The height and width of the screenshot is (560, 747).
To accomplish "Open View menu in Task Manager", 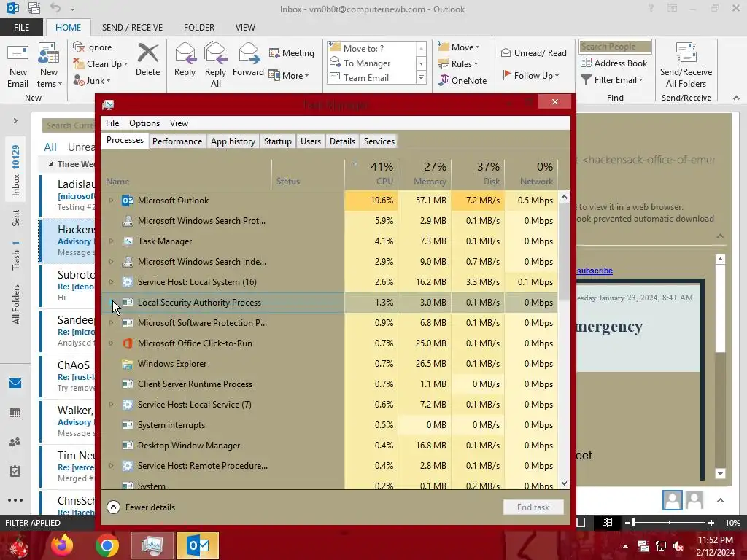I will [179, 122].
